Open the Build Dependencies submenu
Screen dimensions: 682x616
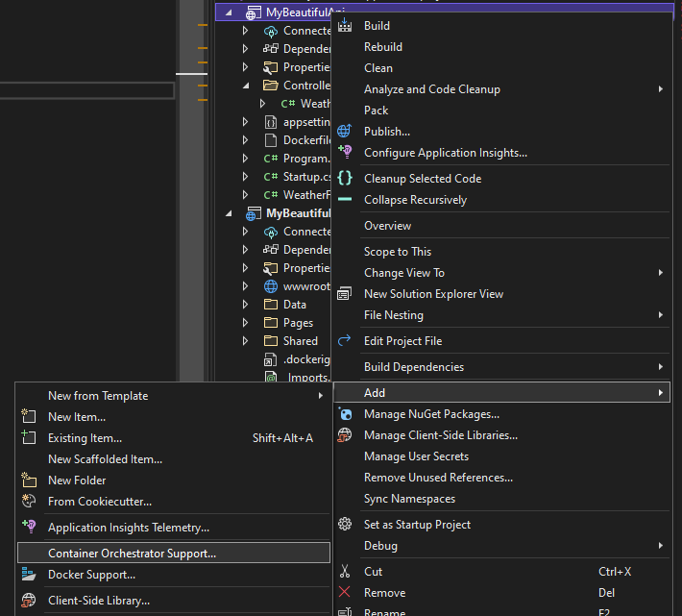pos(501,366)
